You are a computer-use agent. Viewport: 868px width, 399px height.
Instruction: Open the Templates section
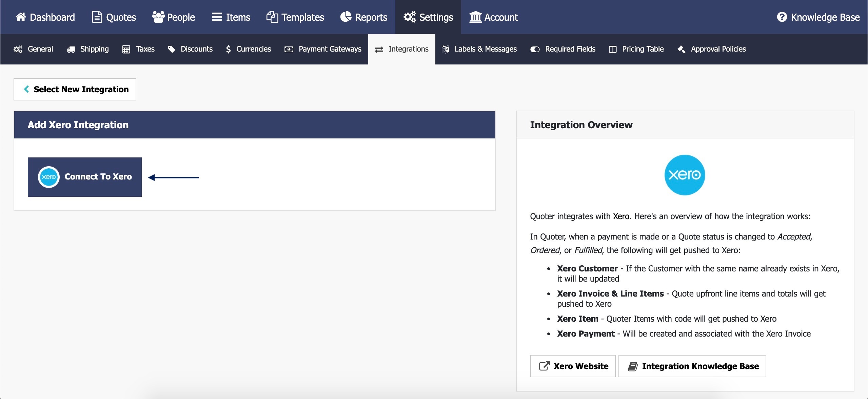pyautogui.click(x=295, y=17)
